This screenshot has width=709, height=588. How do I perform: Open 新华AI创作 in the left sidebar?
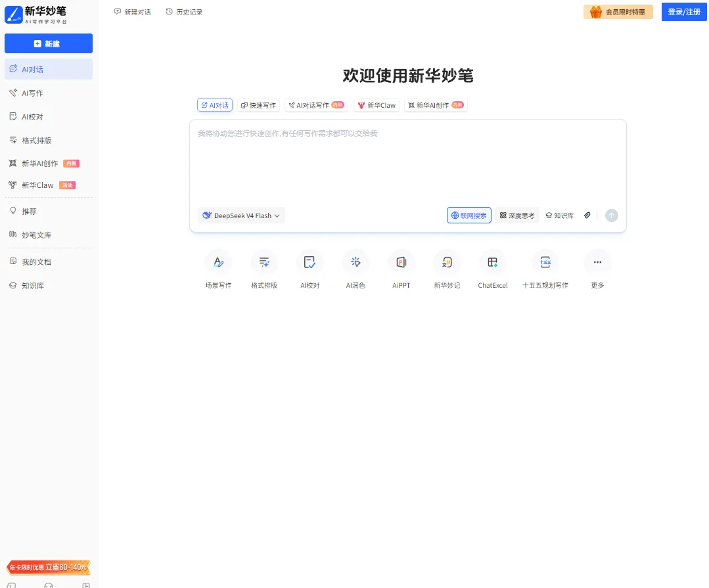(x=49, y=163)
